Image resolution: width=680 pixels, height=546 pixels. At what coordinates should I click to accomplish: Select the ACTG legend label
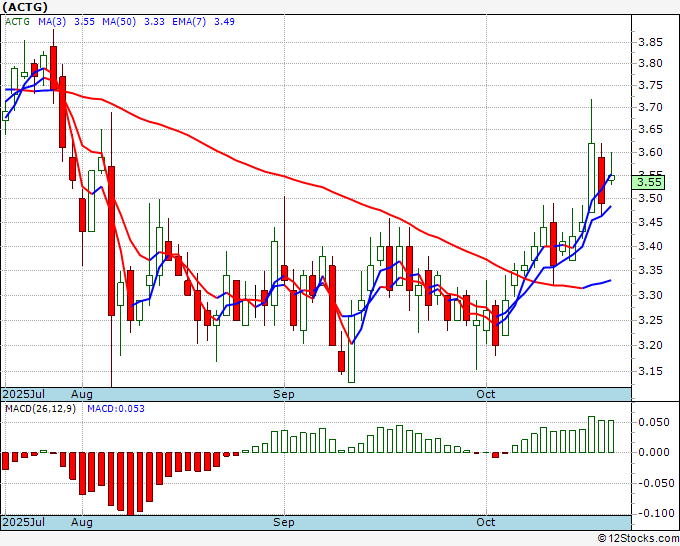tap(17, 21)
